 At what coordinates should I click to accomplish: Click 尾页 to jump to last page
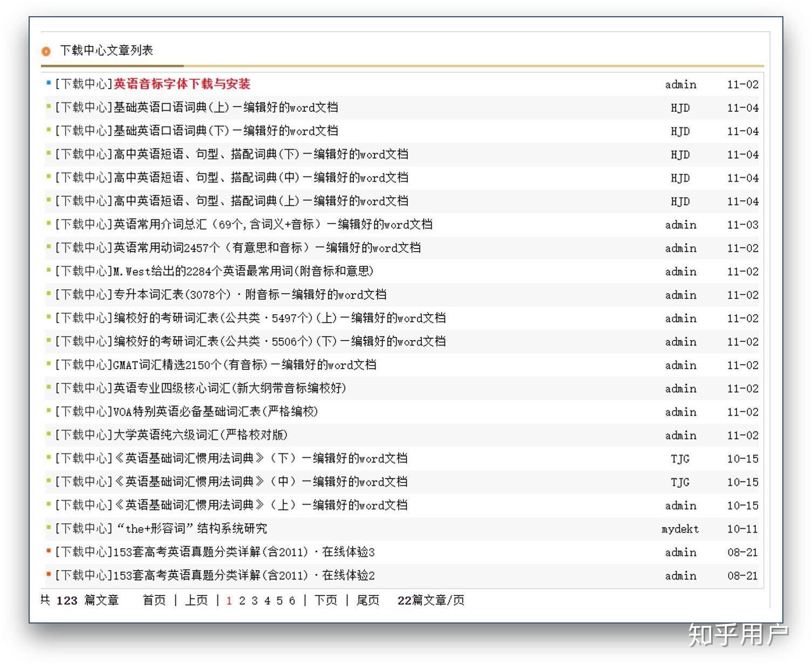367,601
